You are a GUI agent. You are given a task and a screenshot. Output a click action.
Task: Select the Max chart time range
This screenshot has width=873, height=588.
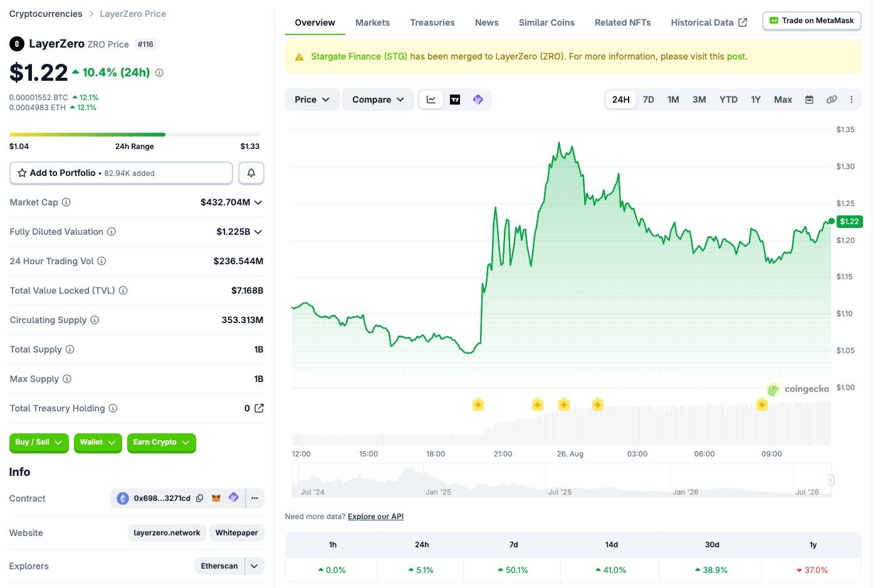click(783, 100)
